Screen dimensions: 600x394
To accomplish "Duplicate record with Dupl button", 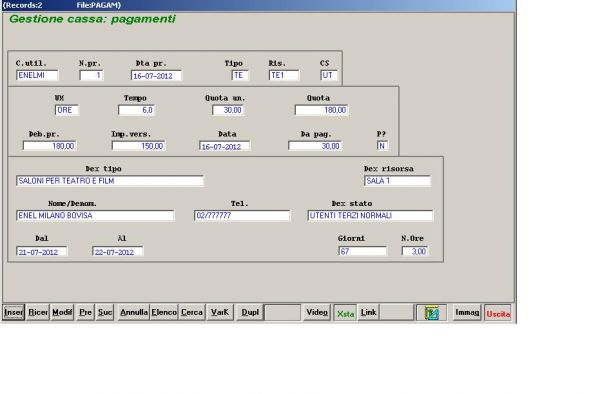I will pyautogui.click(x=250, y=313).
